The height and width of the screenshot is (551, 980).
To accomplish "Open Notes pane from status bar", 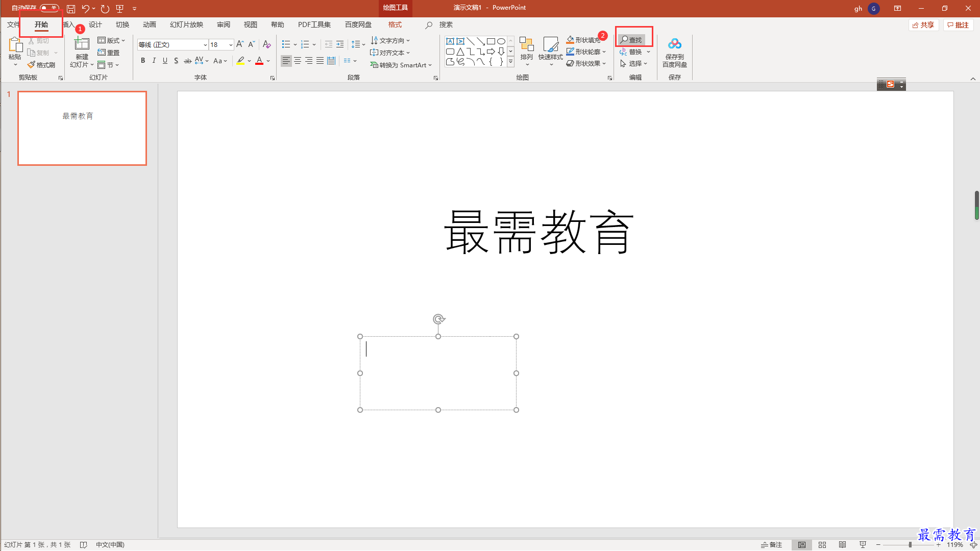I will click(x=771, y=545).
